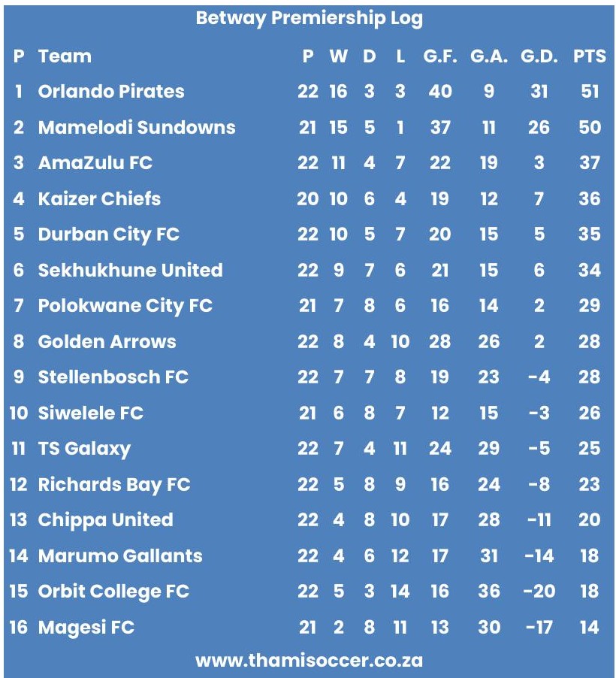This screenshot has height=678, width=616.
Task: Select Durban City FC in the table
Action: tap(109, 235)
